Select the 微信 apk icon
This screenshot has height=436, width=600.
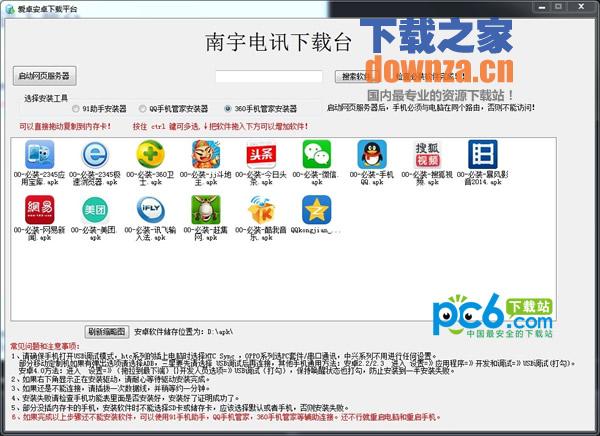tap(316, 154)
